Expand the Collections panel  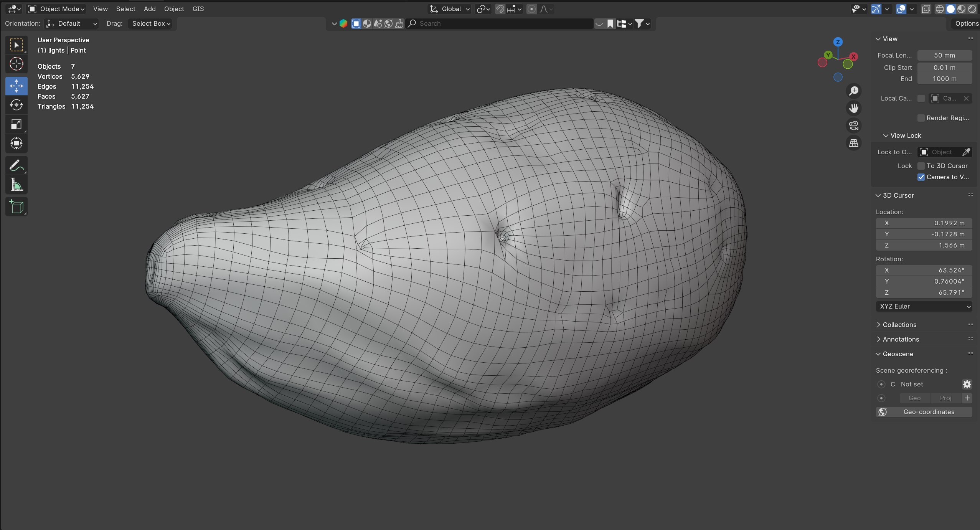[x=899, y=325]
